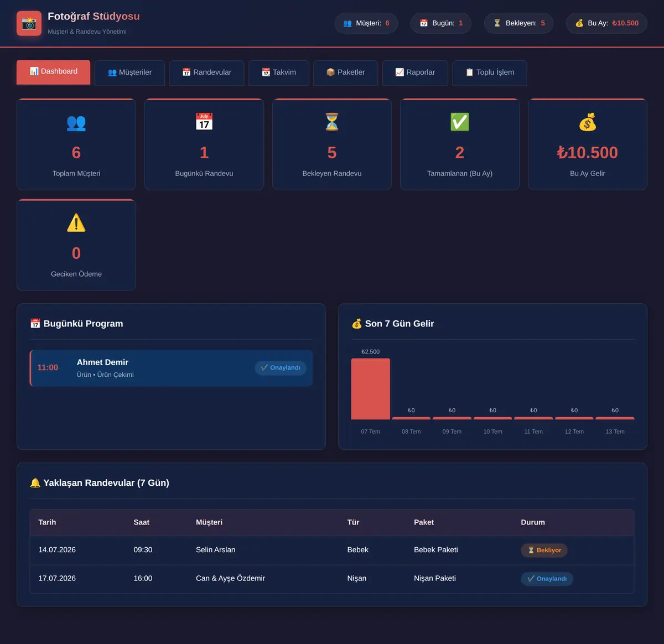This screenshot has width=664, height=644.
Task: Click the calendar icon beside Bugünkü Program heading
Action: coord(35,324)
